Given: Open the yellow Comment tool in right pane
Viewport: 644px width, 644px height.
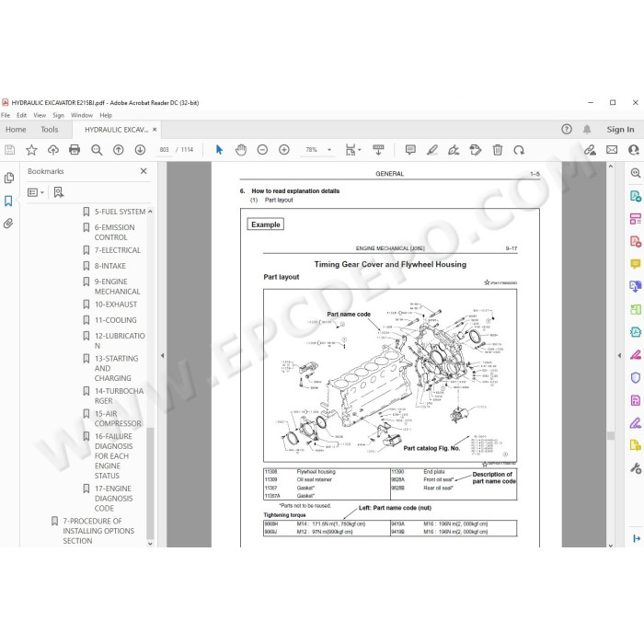Looking at the screenshot, I should pos(636,264).
